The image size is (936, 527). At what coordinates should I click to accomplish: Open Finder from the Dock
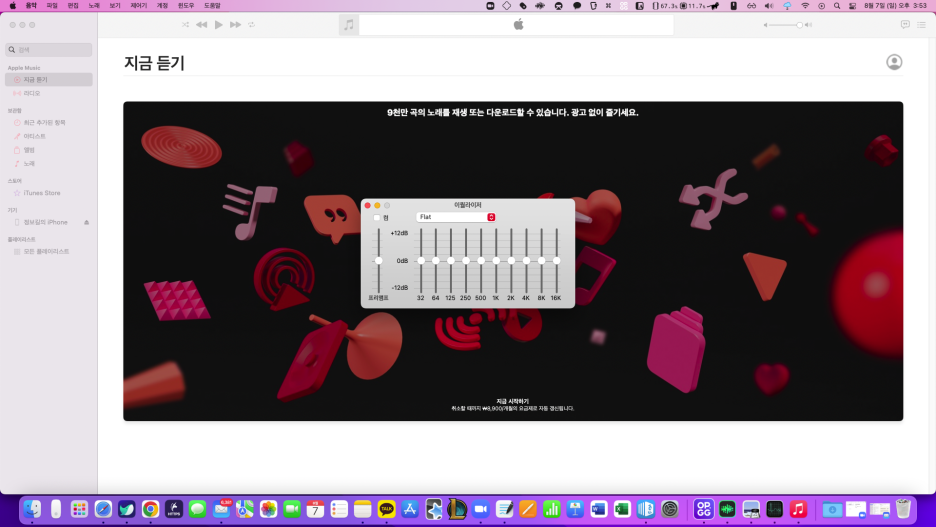(32, 509)
